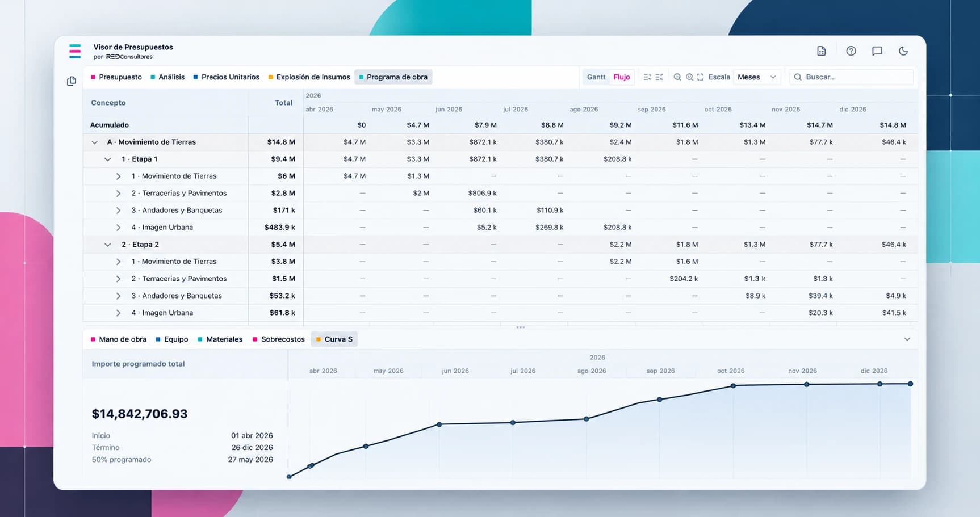Collapse the 1 · Etapa 1 group
Viewport: 980px width, 517px height.
107,159
